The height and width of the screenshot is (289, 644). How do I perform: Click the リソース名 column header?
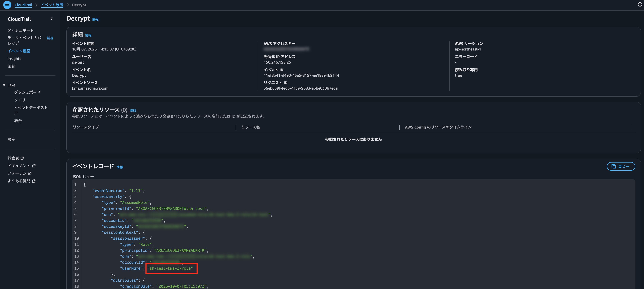250,127
